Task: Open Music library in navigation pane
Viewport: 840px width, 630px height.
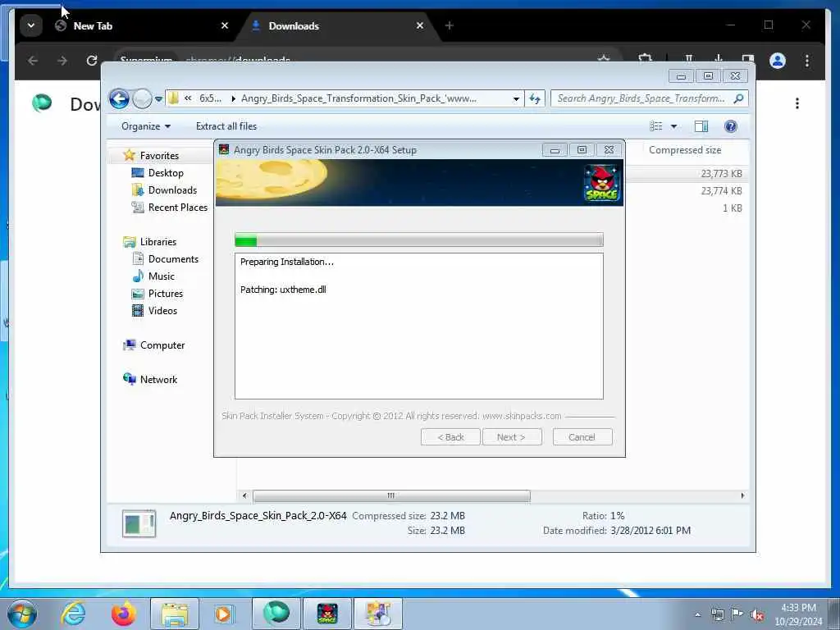Action: coord(162,276)
